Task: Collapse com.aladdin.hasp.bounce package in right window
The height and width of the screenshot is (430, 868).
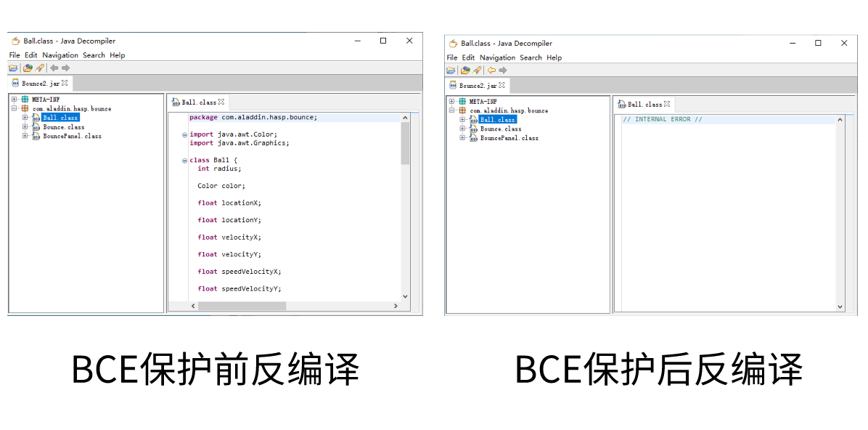Action: (451, 110)
